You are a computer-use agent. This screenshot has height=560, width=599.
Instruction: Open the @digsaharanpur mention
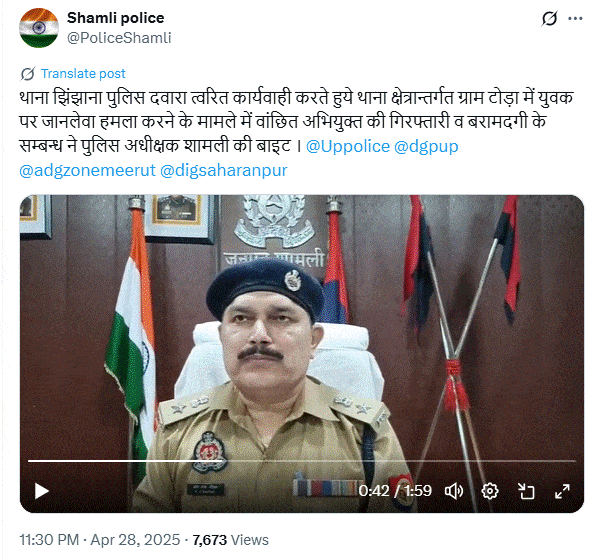223,171
